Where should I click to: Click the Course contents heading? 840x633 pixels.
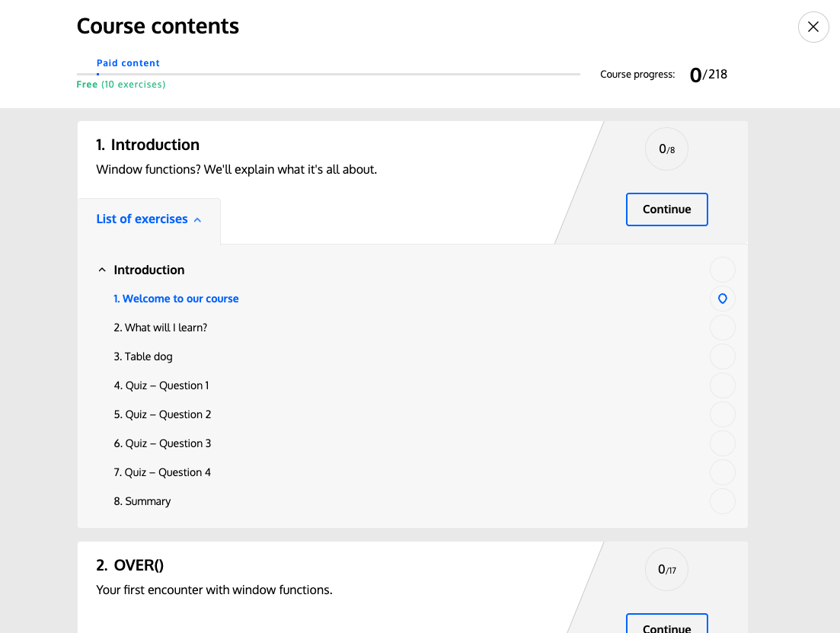click(x=158, y=26)
